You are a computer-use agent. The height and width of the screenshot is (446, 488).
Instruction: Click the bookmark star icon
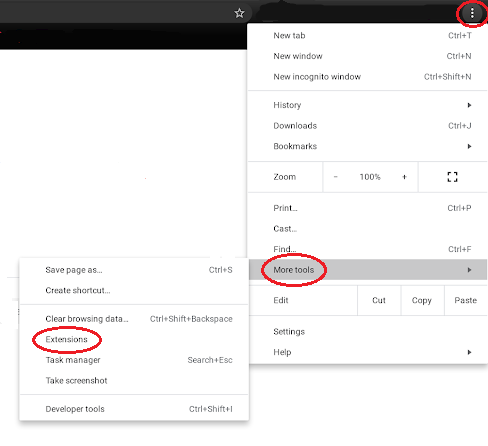[239, 13]
